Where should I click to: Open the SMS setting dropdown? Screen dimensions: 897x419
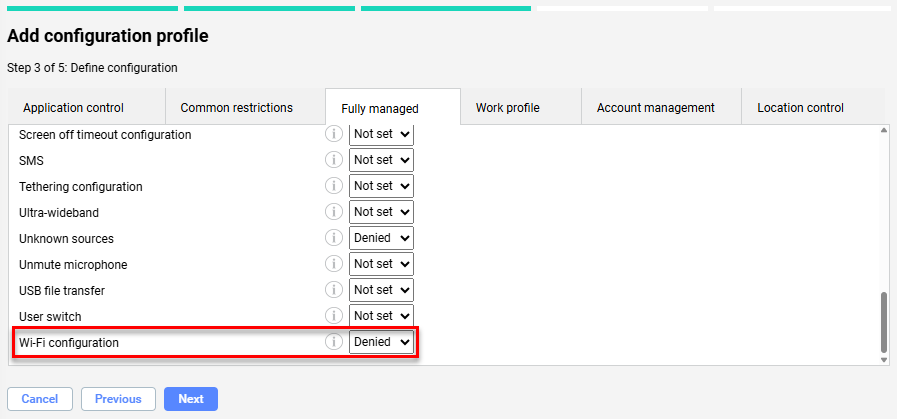click(381, 160)
